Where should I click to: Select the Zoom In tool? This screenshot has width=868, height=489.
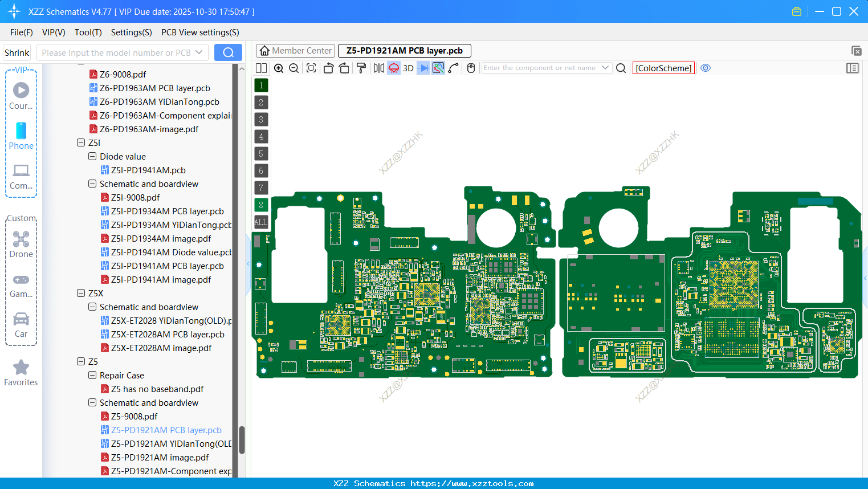tap(279, 68)
